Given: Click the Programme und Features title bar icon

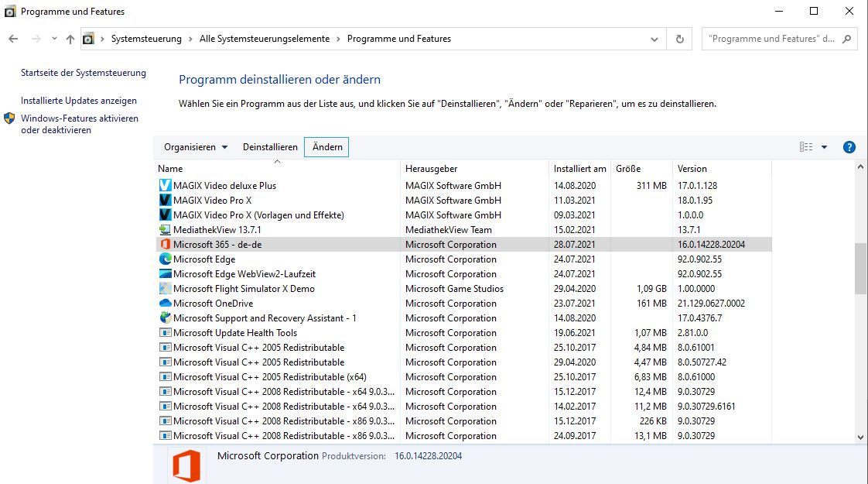Looking at the screenshot, I should [10, 11].
